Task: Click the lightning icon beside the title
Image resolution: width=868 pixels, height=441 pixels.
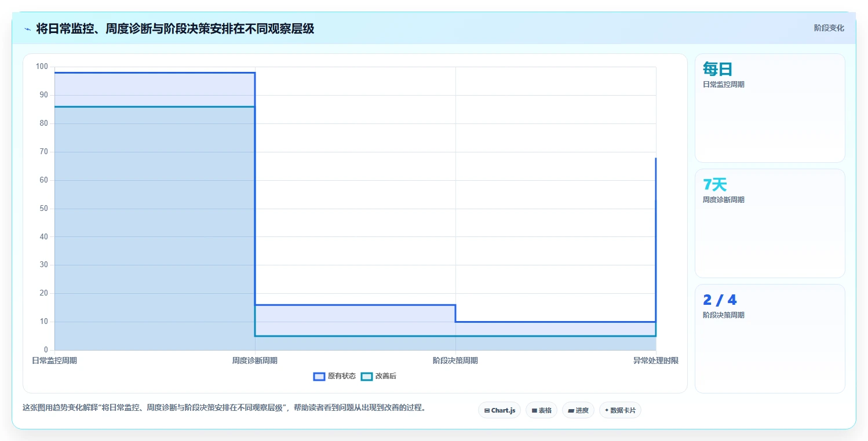Action: 27,29
